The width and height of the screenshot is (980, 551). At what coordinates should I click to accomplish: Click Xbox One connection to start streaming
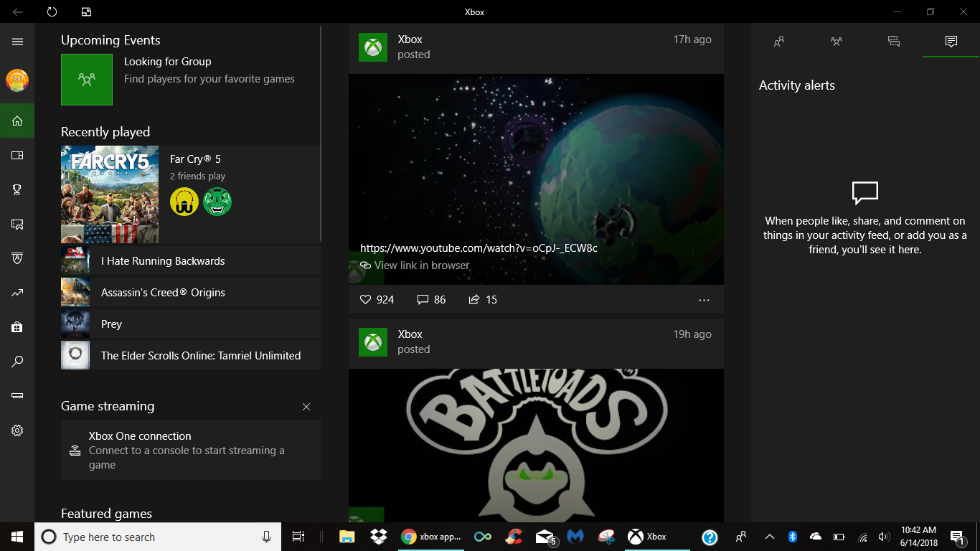pyautogui.click(x=191, y=450)
